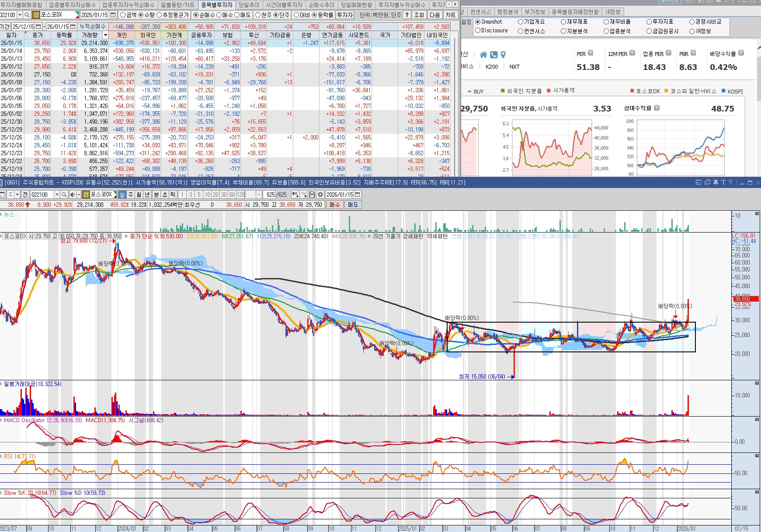
Task: Select the 천주 radio button
Action: tap(258, 15)
